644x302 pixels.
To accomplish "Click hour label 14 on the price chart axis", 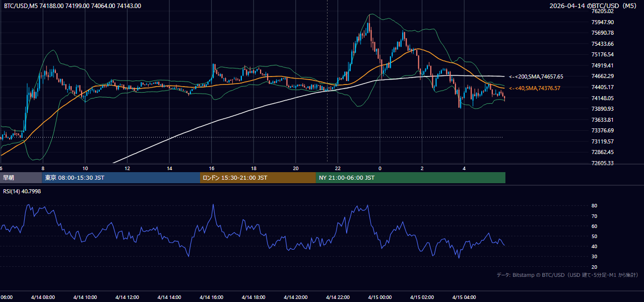I will [169, 168].
